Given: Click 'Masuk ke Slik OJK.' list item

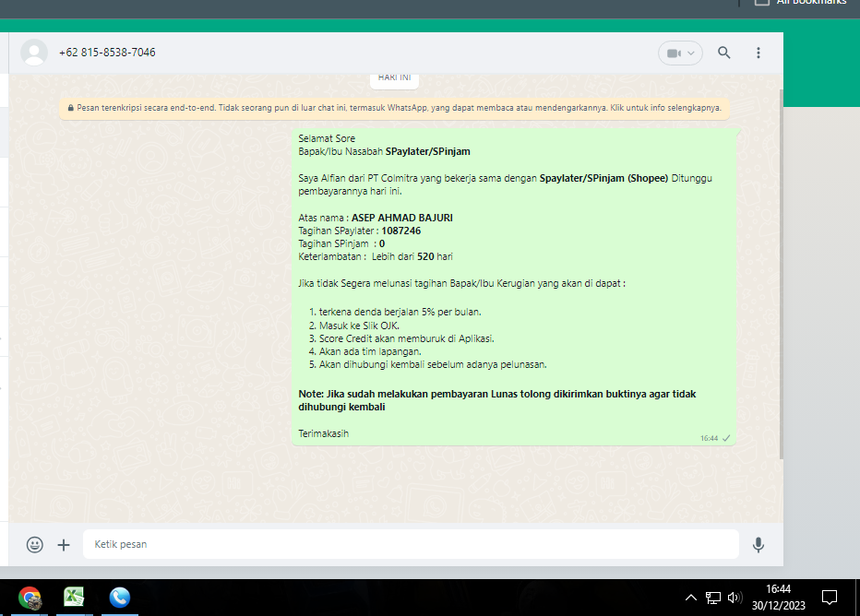Looking at the screenshot, I should pos(359,326).
